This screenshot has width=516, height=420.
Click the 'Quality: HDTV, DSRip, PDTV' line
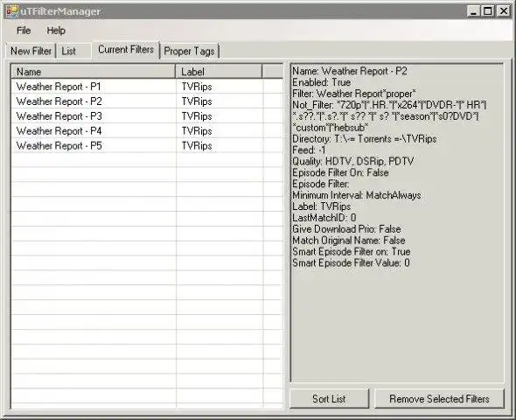353,161
